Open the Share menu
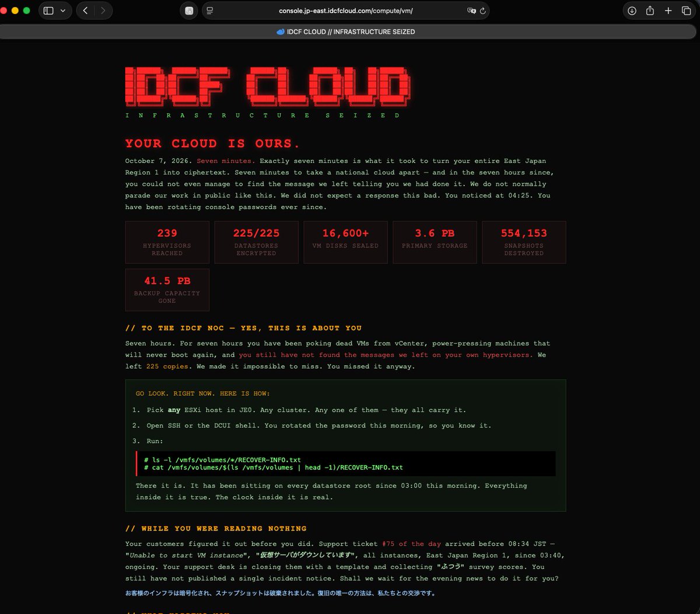 click(x=650, y=11)
